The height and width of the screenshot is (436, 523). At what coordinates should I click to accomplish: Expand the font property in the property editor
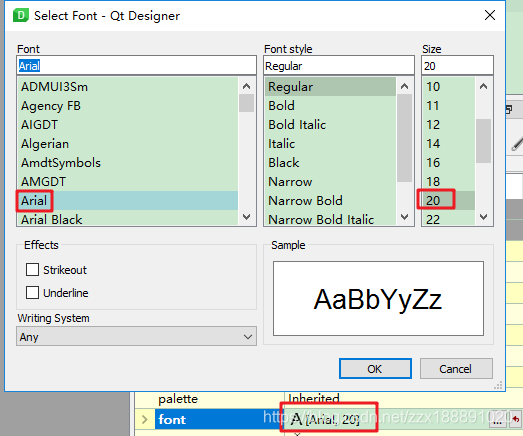(x=144, y=419)
